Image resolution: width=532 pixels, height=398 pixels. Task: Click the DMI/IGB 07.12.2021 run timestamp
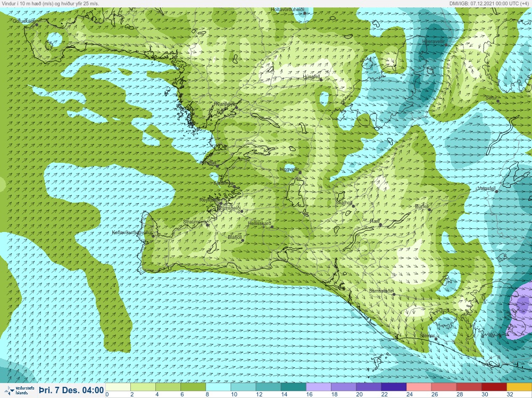click(490, 3)
